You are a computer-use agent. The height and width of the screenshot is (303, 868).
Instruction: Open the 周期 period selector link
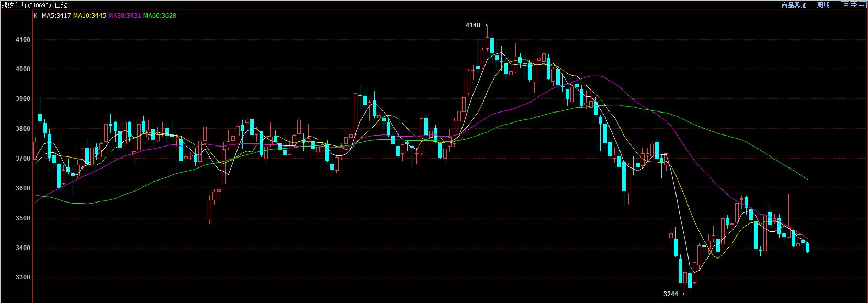click(824, 5)
